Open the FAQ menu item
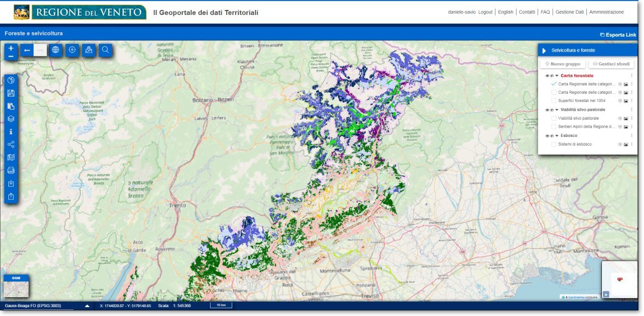Screen dimensions: 644x316 (x=545, y=12)
